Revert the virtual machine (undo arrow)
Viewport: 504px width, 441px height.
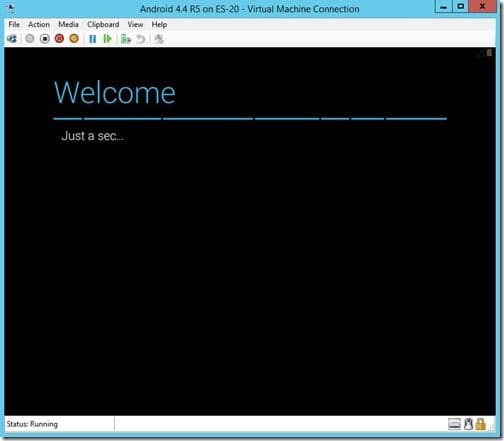coord(141,39)
